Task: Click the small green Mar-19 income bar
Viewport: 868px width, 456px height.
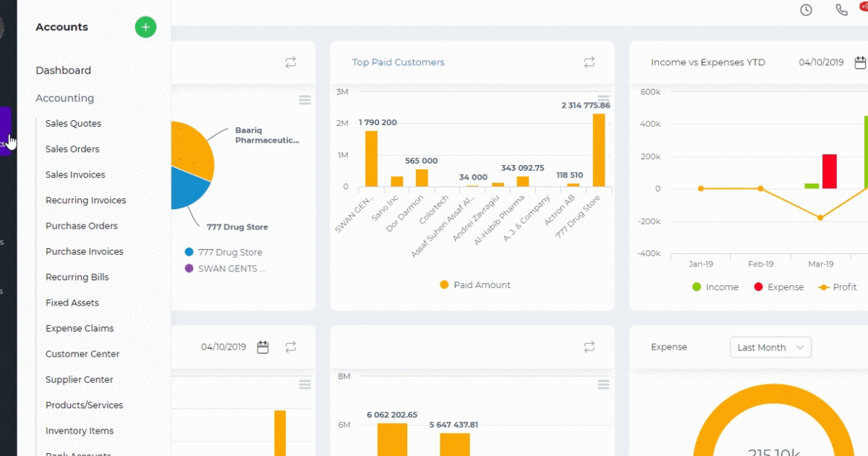Action: pos(812,186)
